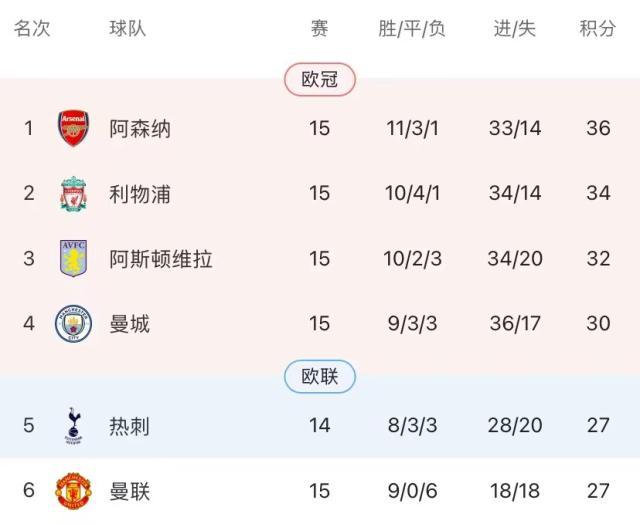Click the 赛 matches played header

coord(319,29)
